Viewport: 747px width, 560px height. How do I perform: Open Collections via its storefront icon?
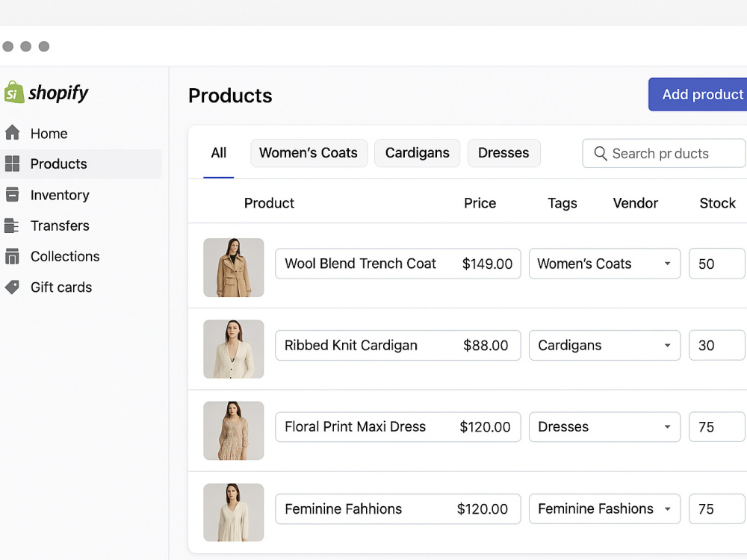tap(13, 256)
